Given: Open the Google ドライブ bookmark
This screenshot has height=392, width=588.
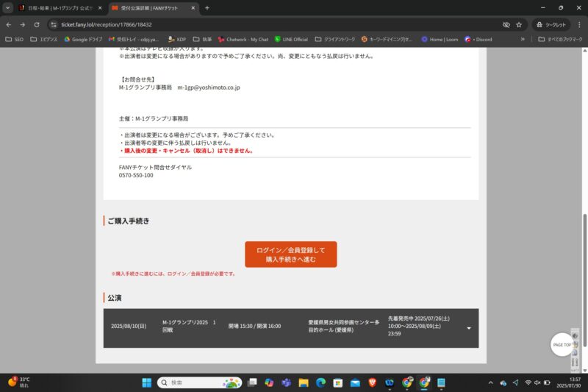Looking at the screenshot, I should tap(83, 40).
